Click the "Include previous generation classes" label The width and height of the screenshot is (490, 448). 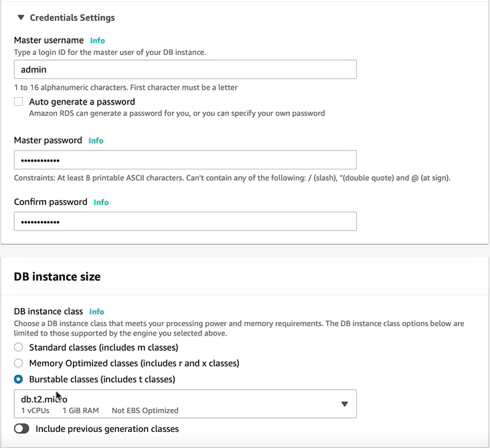click(x=107, y=429)
